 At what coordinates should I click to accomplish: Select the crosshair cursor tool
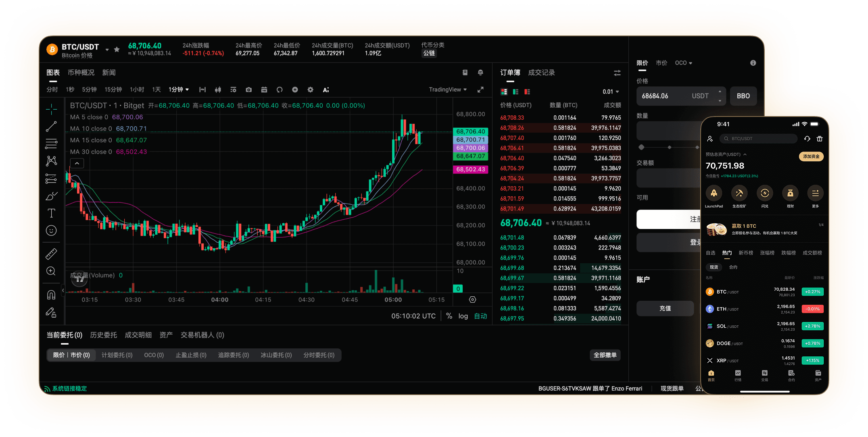tap(51, 109)
